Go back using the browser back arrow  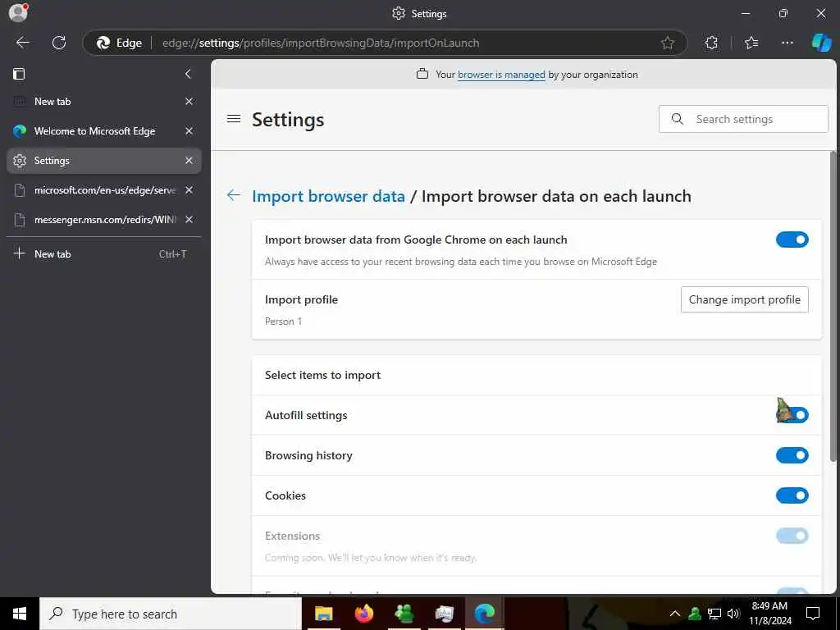[x=23, y=43]
